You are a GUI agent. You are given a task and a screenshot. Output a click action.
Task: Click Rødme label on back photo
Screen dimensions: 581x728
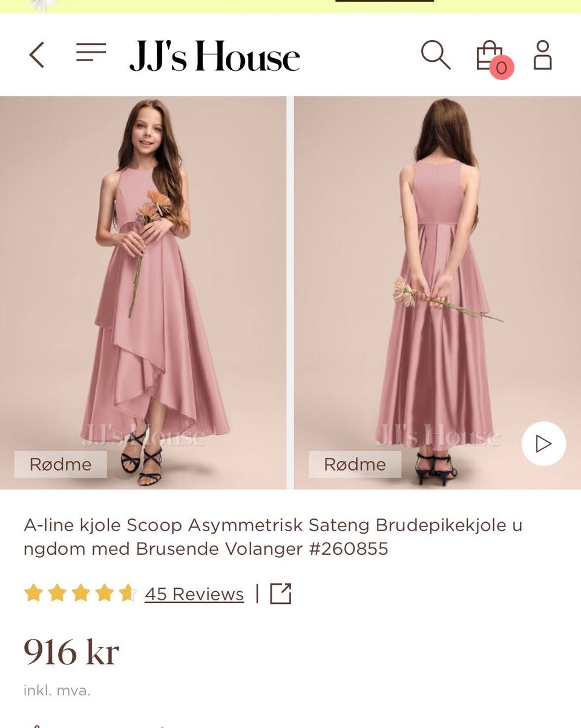(x=355, y=465)
